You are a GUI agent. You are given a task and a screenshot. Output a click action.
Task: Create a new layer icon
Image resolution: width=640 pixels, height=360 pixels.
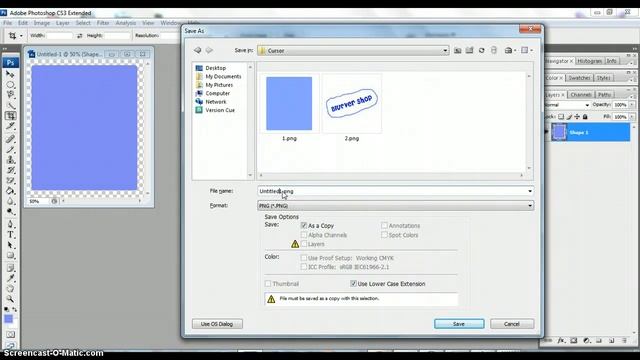(x=611, y=340)
